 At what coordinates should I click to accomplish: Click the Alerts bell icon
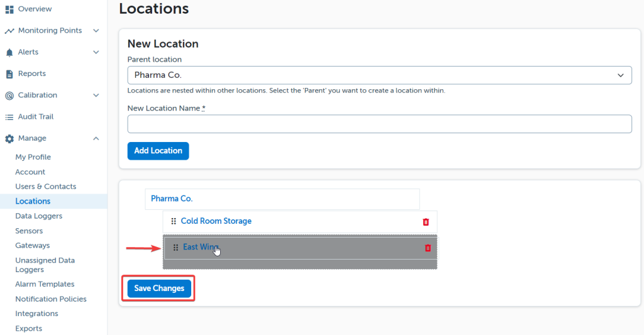[9, 53]
